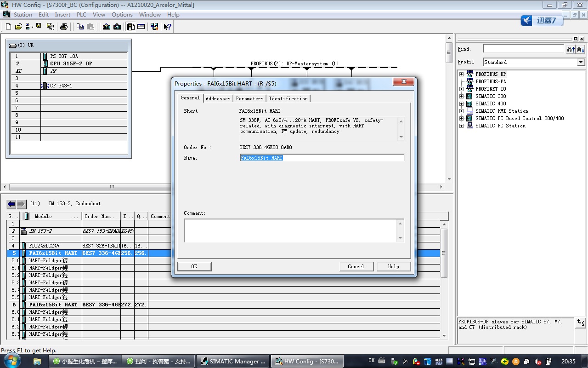Click the taskbar clock showing 20:35

pos(568,361)
